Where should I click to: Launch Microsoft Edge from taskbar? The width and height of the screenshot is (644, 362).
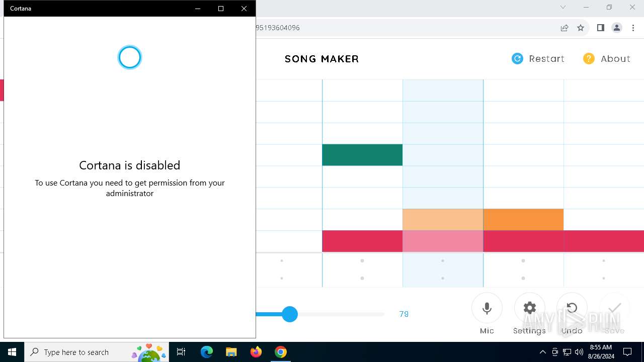207,352
